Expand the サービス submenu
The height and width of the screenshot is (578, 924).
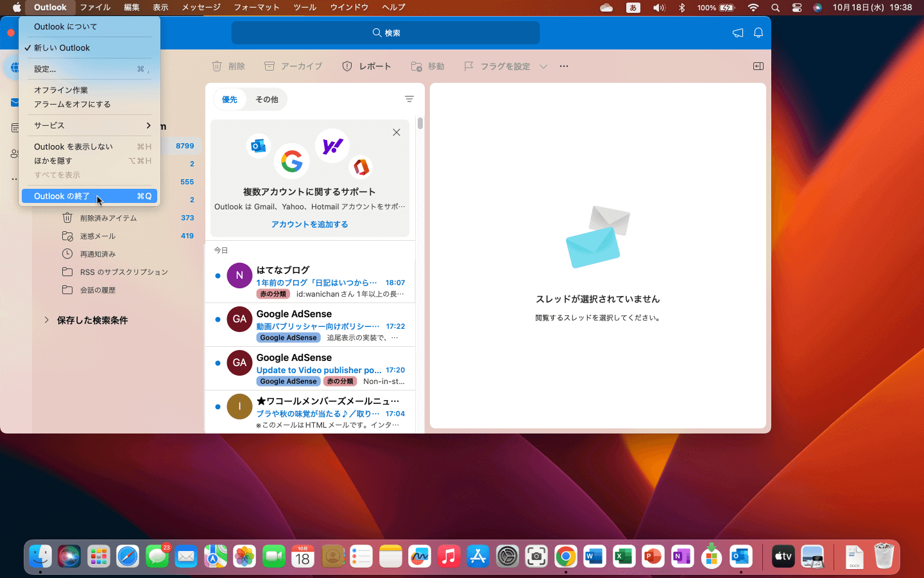coord(89,125)
